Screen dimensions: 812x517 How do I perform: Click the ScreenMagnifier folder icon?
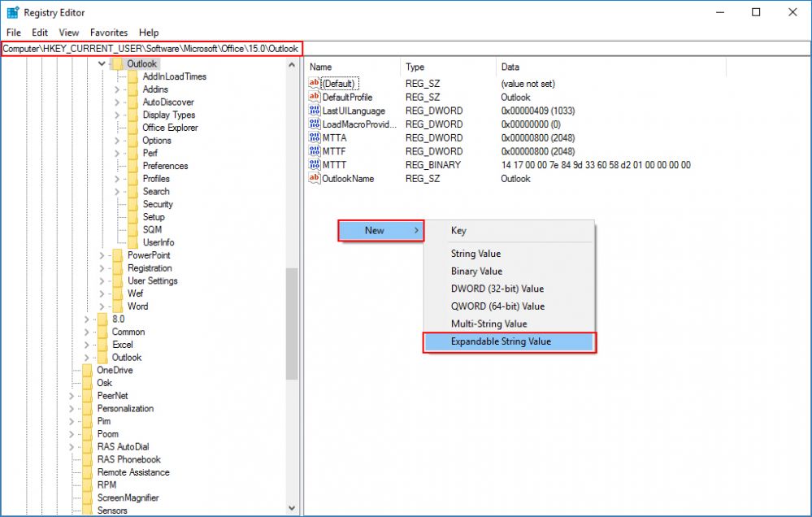(88, 497)
